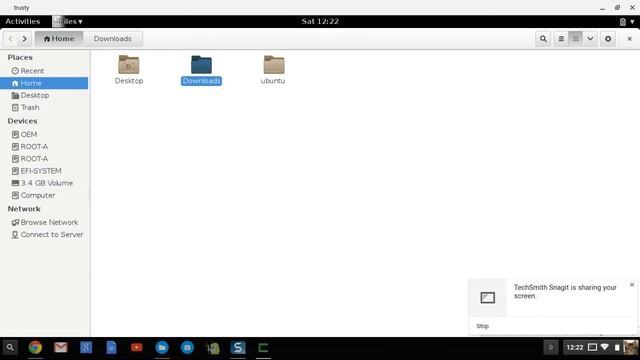Click the battery icon in the top bar
The width and height of the screenshot is (640, 360).
[x=622, y=22]
